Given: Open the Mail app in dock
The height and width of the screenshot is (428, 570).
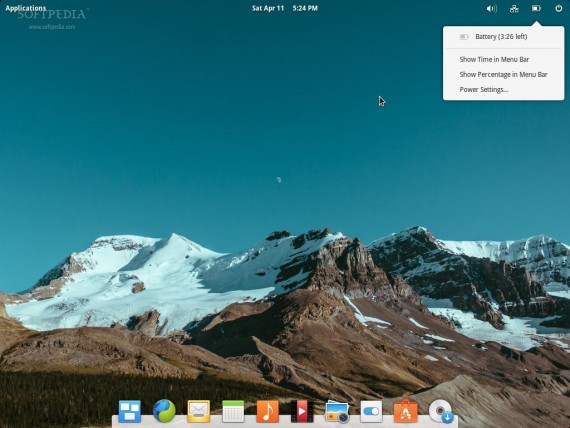Looking at the screenshot, I should (x=198, y=411).
